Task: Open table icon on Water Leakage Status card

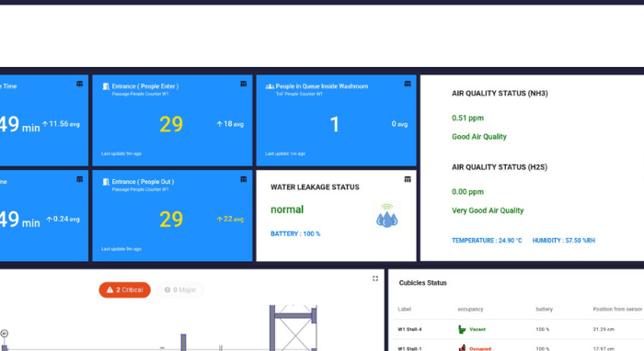Action: tap(408, 179)
